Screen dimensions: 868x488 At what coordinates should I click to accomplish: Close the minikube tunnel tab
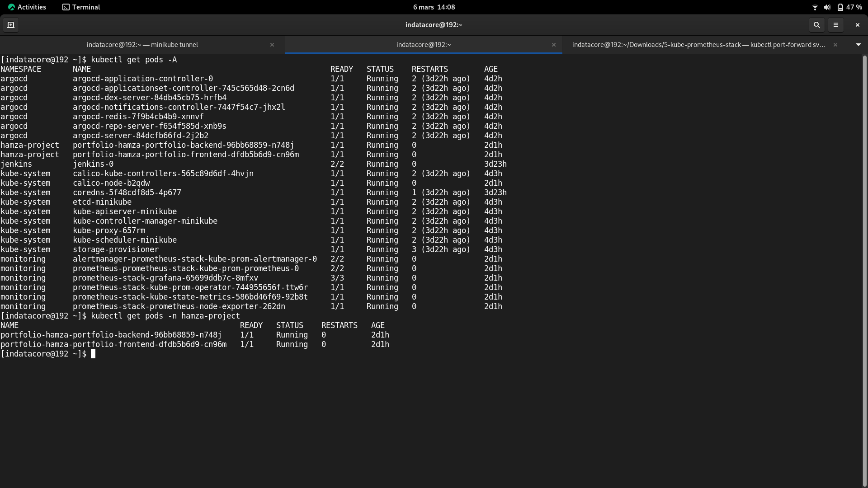[x=272, y=44]
